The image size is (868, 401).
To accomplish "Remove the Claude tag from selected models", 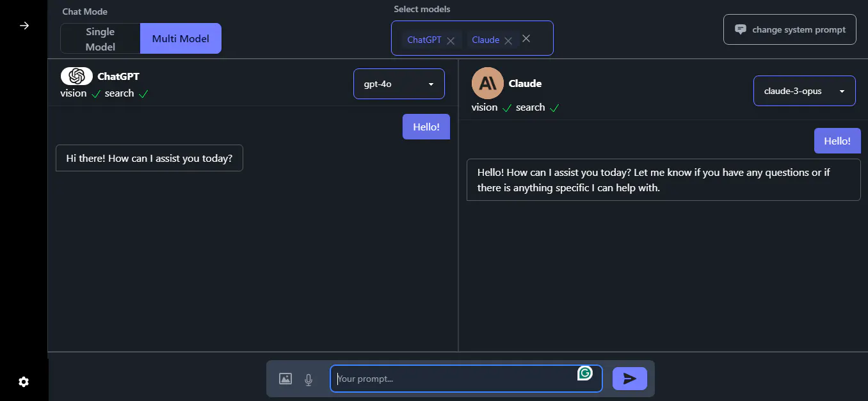I will pos(508,40).
